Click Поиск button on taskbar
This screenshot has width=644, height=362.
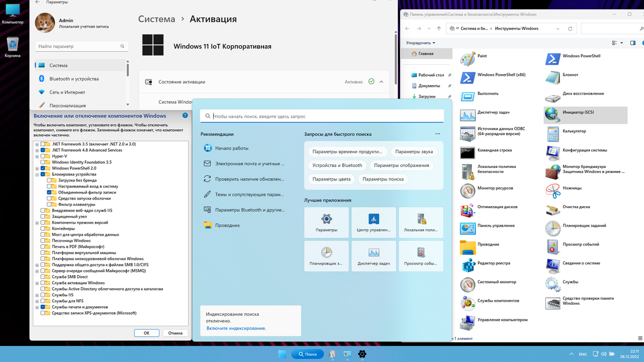[307, 354]
